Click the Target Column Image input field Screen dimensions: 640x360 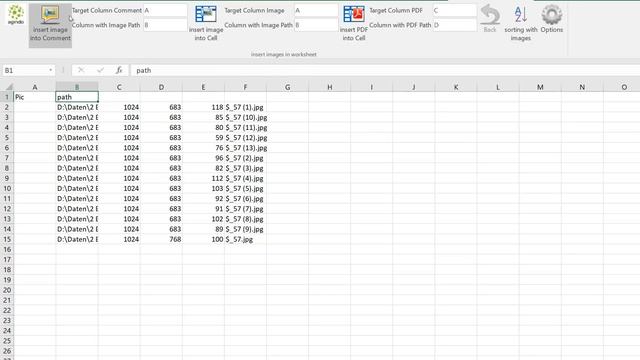click(x=316, y=11)
